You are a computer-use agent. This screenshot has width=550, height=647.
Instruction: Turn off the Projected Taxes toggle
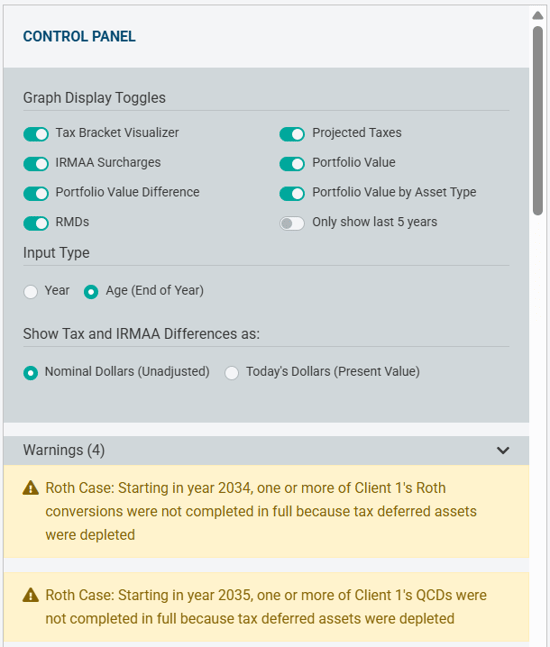[x=292, y=134]
